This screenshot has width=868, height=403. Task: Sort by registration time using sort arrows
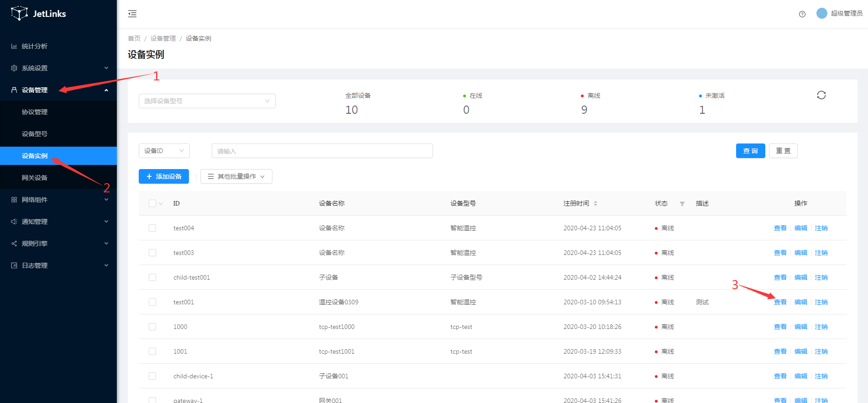[596, 203]
